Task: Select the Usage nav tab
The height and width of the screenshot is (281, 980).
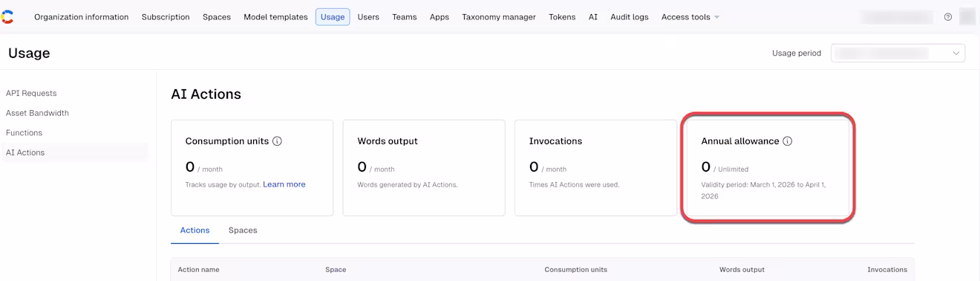Action: pos(333,17)
